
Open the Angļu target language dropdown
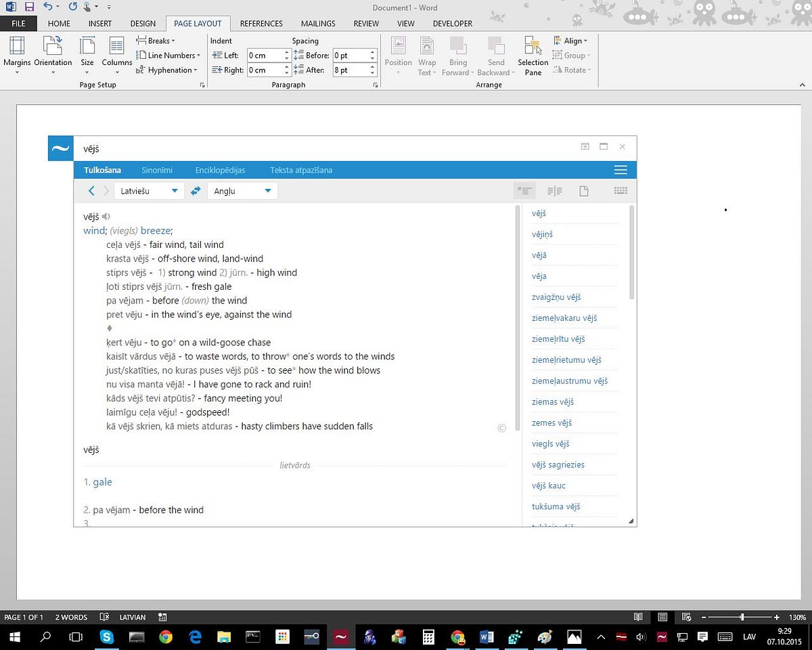coord(242,191)
